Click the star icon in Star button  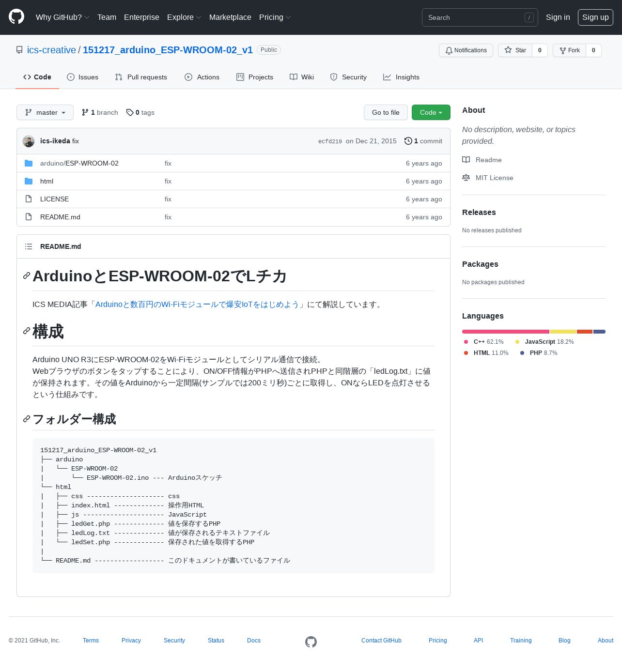click(508, 50)
